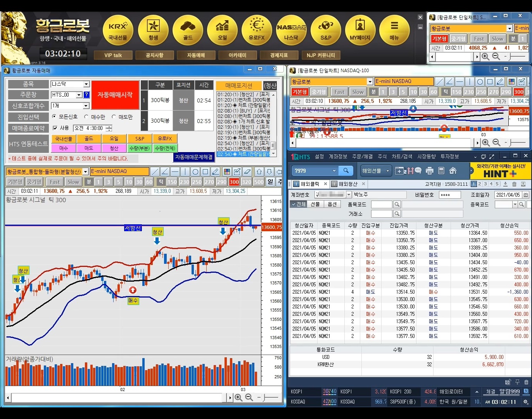Expand the 계좌번호 account dropdown
532x419 pixels.
coord(348,194)
